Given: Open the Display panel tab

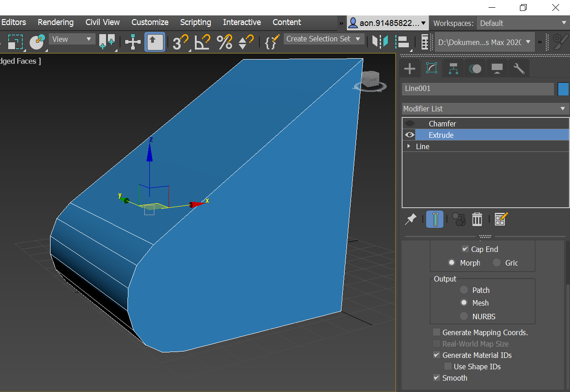Looking at the screenshot, I should (x=497, y=69).
